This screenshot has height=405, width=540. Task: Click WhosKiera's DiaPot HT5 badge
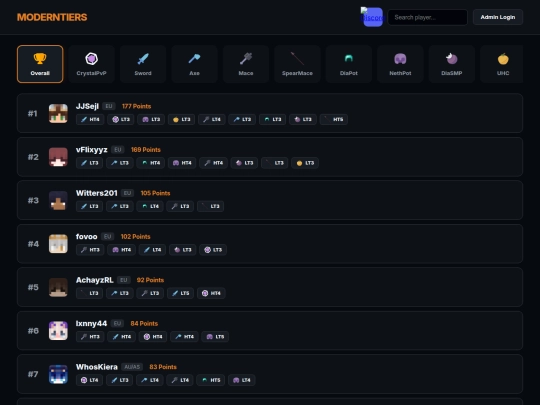coord(211,380)
